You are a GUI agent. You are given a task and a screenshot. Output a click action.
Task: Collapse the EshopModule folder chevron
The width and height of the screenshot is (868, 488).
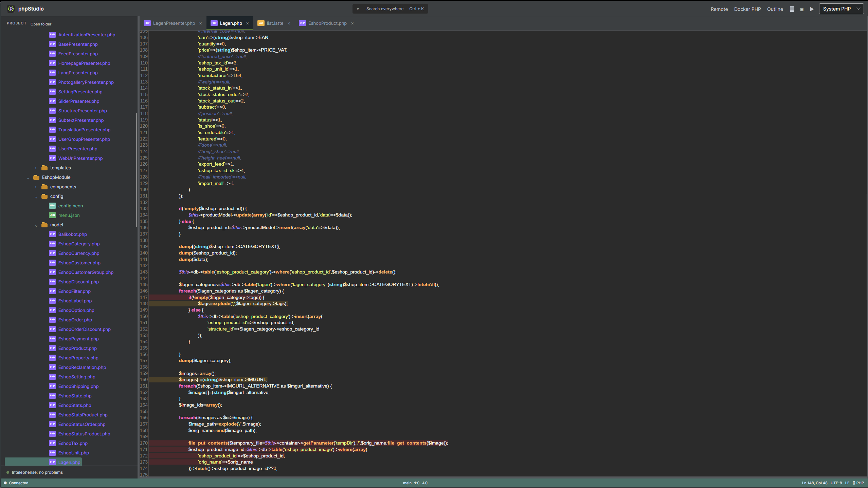pos(28,178)
